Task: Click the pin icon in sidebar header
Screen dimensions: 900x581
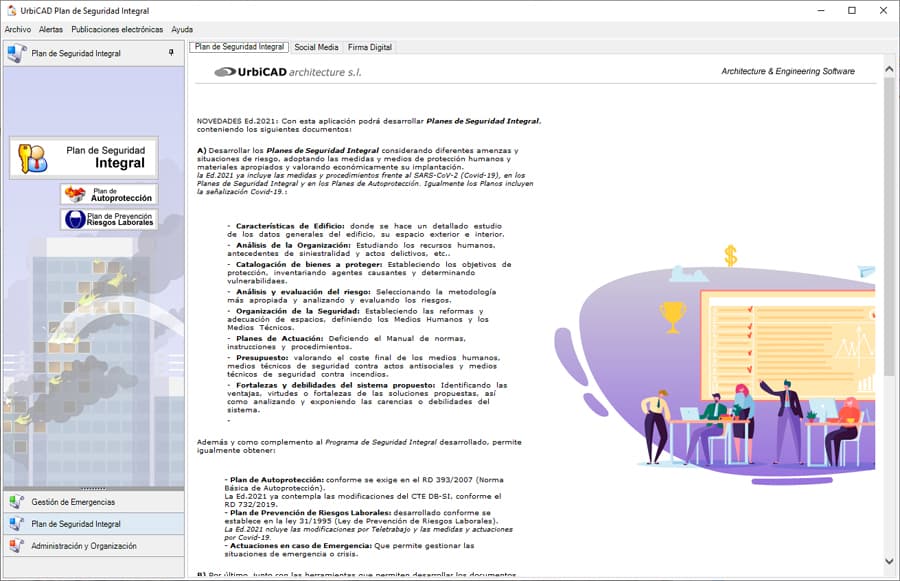Action: tap(171, 53)
